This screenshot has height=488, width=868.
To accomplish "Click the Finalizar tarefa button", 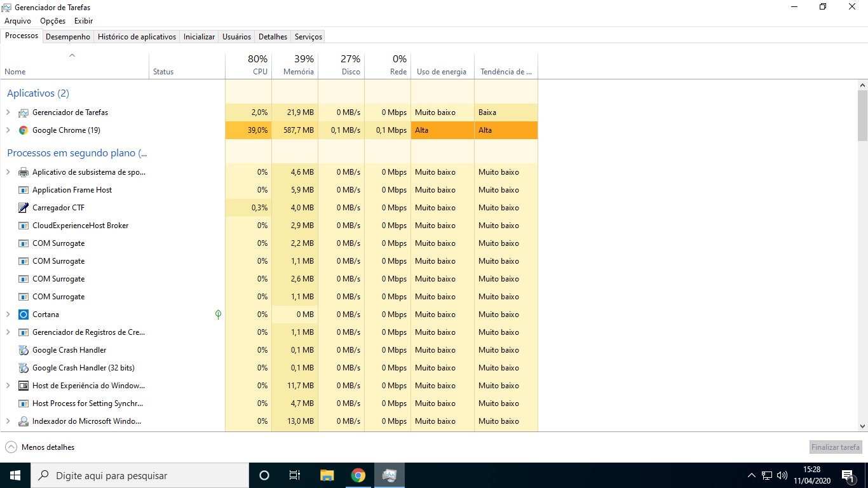I will tap(836, 447).
